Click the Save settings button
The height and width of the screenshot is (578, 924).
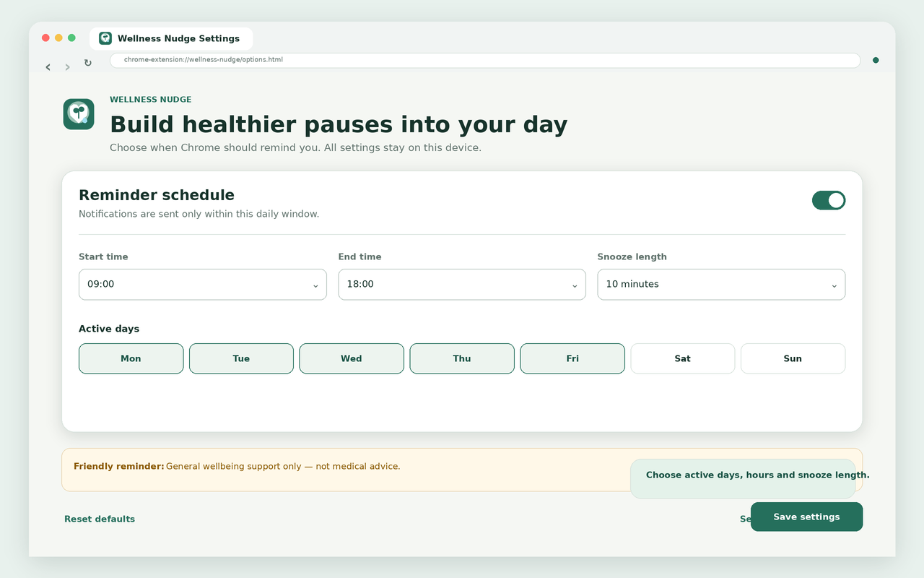point(806,517)
